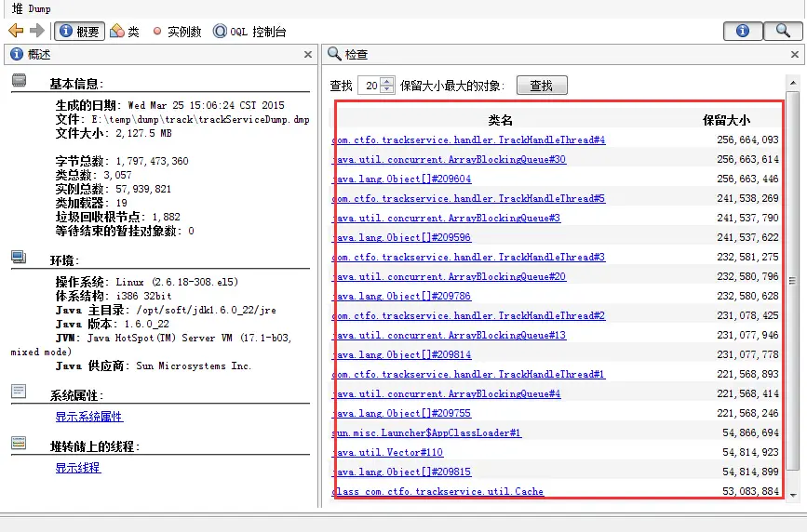Open java.lang.Object[]#209604 link
Image resolution: width=807 pixels, height=532 pixels.
click(x=401, y=180)
